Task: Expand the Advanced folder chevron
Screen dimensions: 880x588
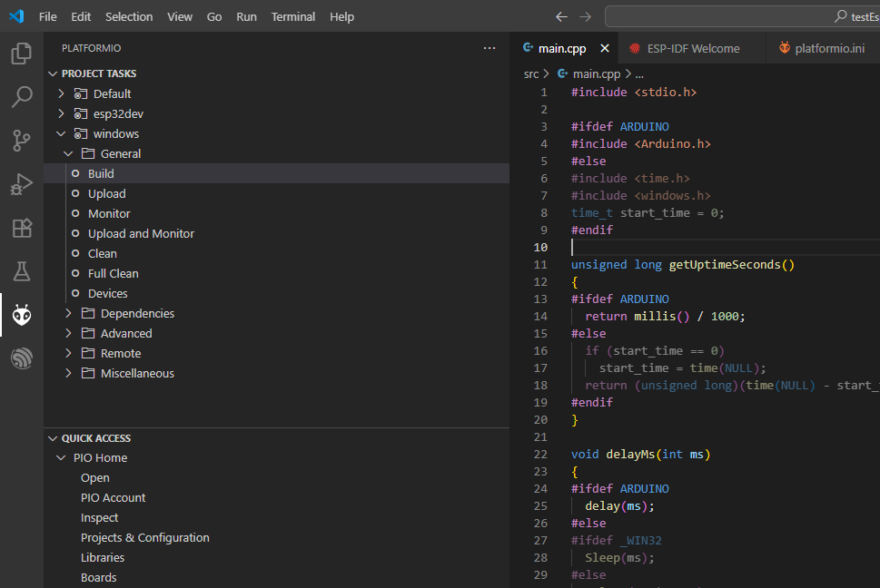Action: pyautogui.click(x=68, y=334)
